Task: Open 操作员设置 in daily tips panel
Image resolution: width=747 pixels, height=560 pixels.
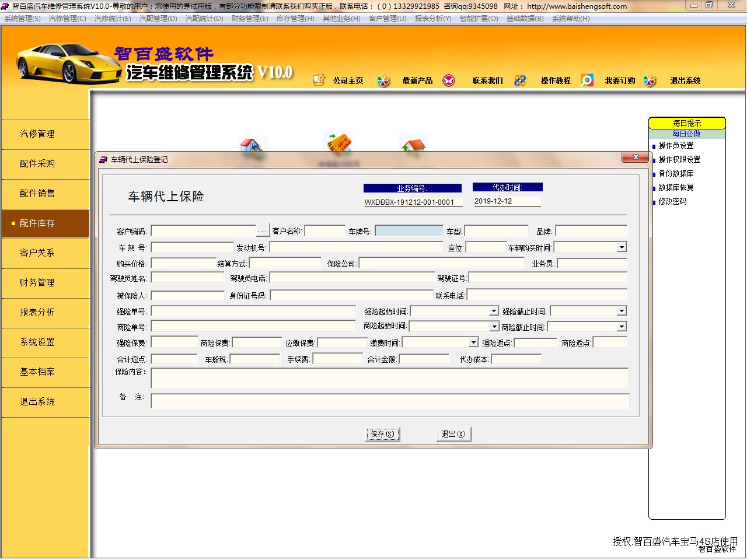Action: (676, 145)
